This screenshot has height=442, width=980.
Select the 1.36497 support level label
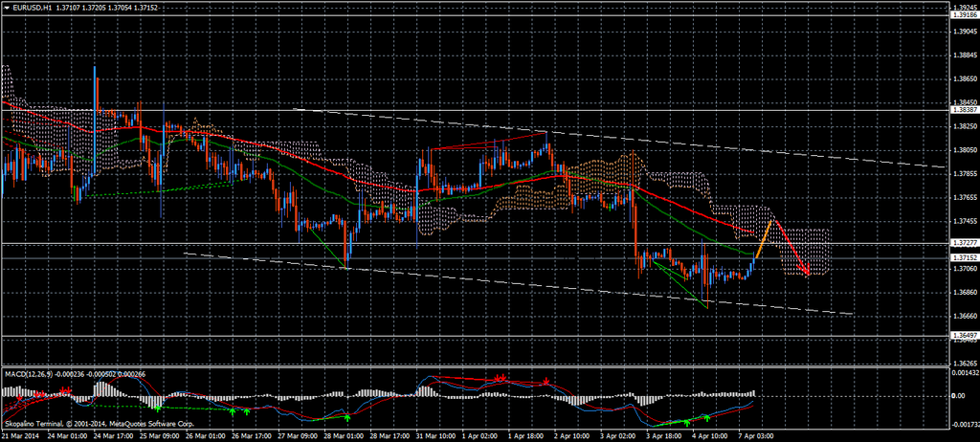pos(964,336)
